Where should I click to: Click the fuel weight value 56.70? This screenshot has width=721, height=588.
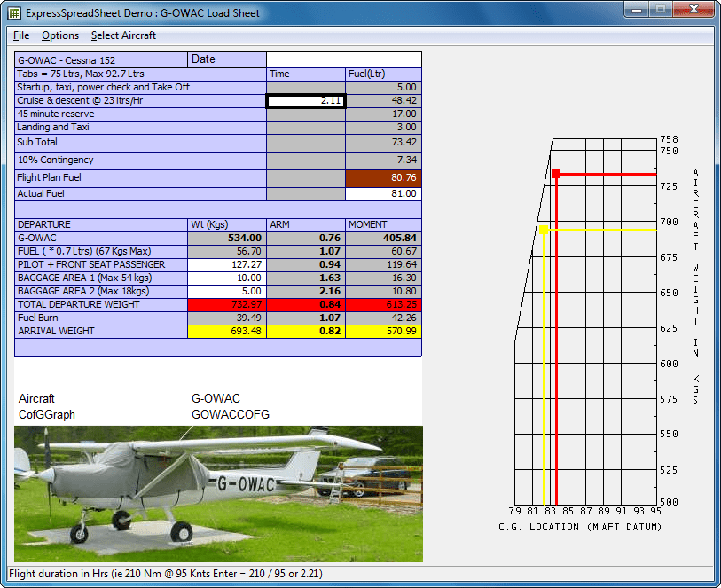click(x=227, y=252)
